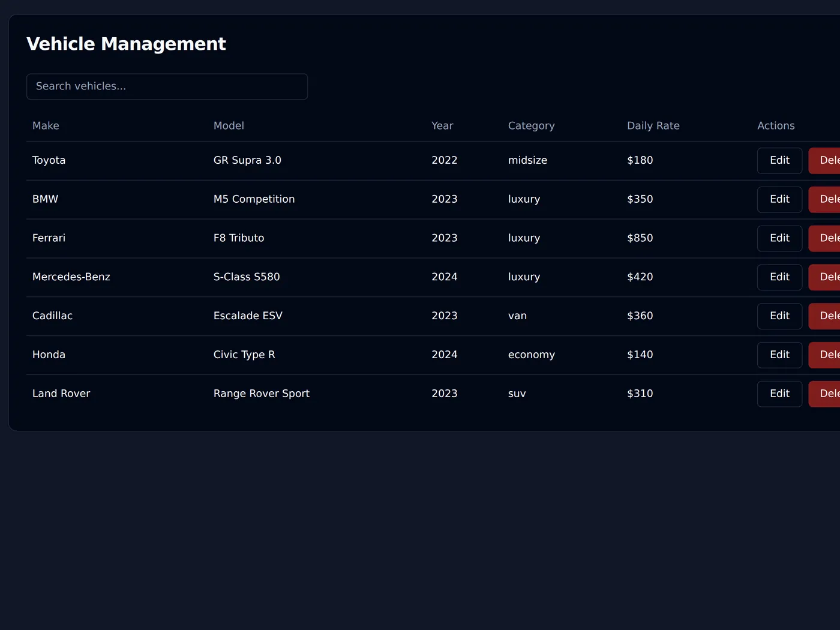Screen dimensions: 840x630
Task: Click the S-Class S580 model cell
Action: click(x=247, y=277)
